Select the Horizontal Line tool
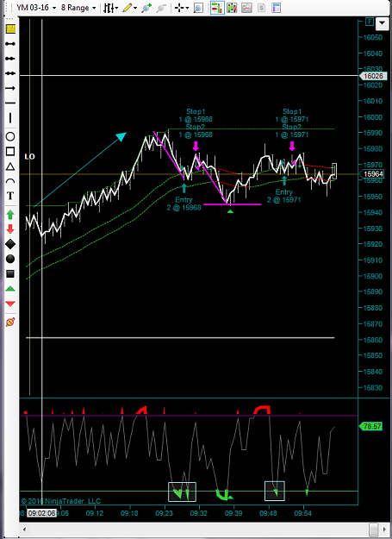Viewport: 392px width, 539px height. click(10, 103)
